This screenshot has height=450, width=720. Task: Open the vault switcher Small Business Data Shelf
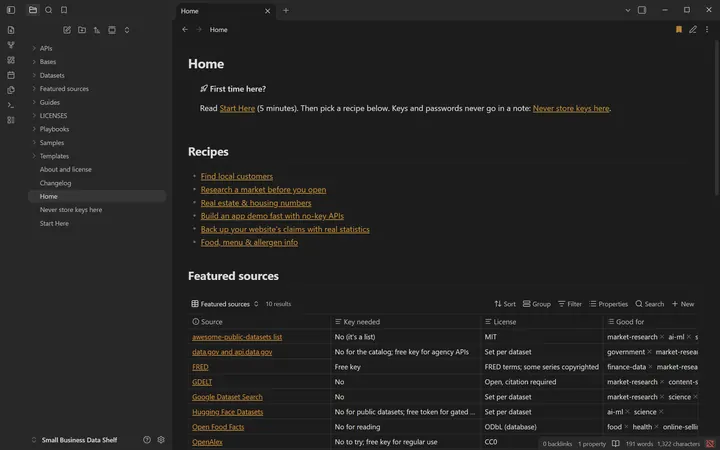(x=75, y=440)
